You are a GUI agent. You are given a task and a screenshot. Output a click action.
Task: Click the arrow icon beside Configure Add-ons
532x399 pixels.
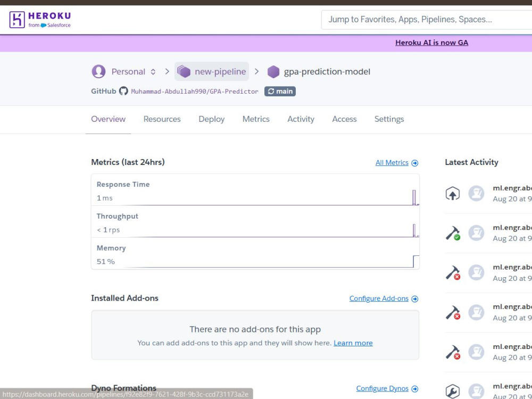[x=414, y=299]
